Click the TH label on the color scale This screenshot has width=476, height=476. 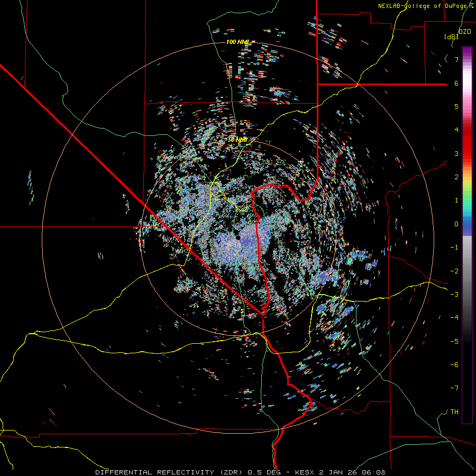click(x=454, y=412)
